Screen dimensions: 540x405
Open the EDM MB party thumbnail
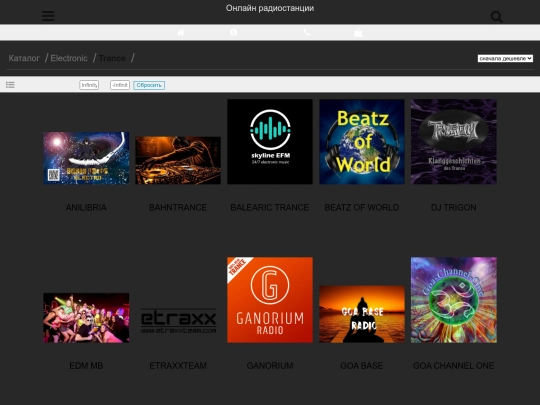[86, 318]
